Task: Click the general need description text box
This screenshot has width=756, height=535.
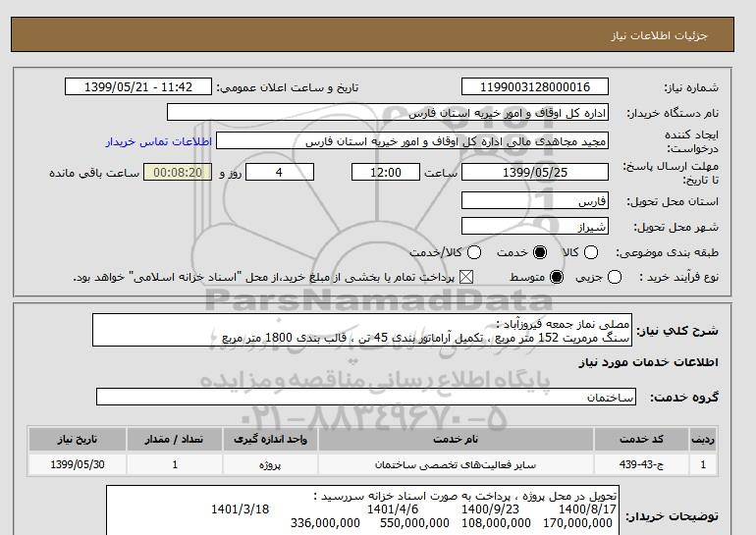Action: (x=362, y=330)
